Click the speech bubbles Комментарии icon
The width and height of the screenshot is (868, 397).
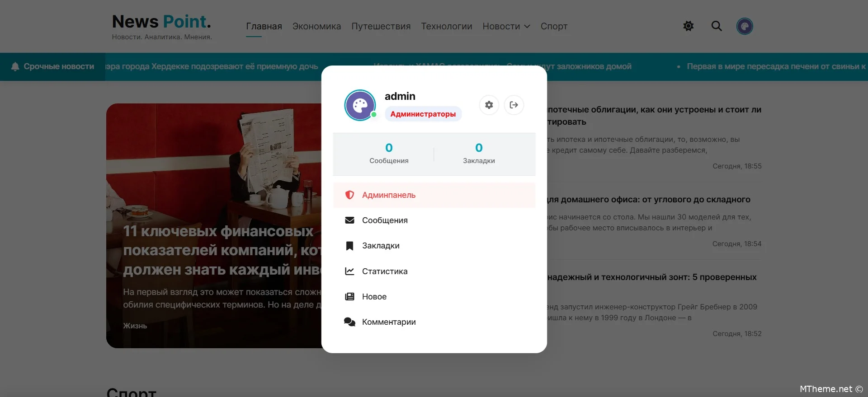tap(349, 322)
